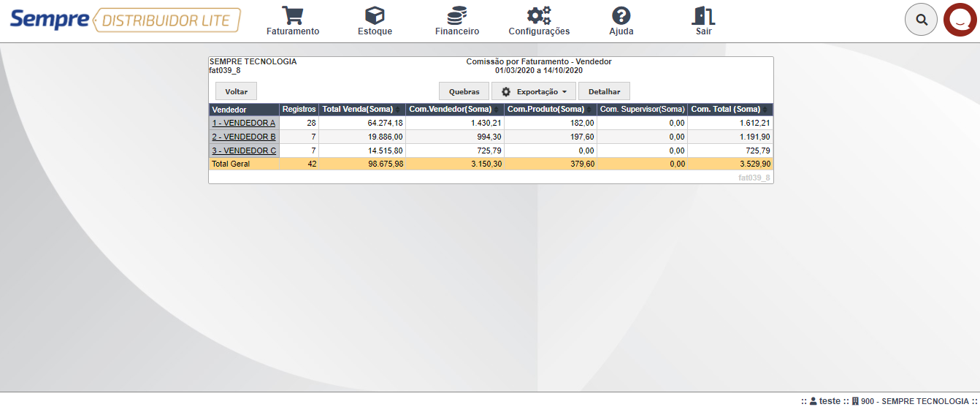Click the magnifying glass search button
Viewport: 980px width, 407px height.
point(922,20)
